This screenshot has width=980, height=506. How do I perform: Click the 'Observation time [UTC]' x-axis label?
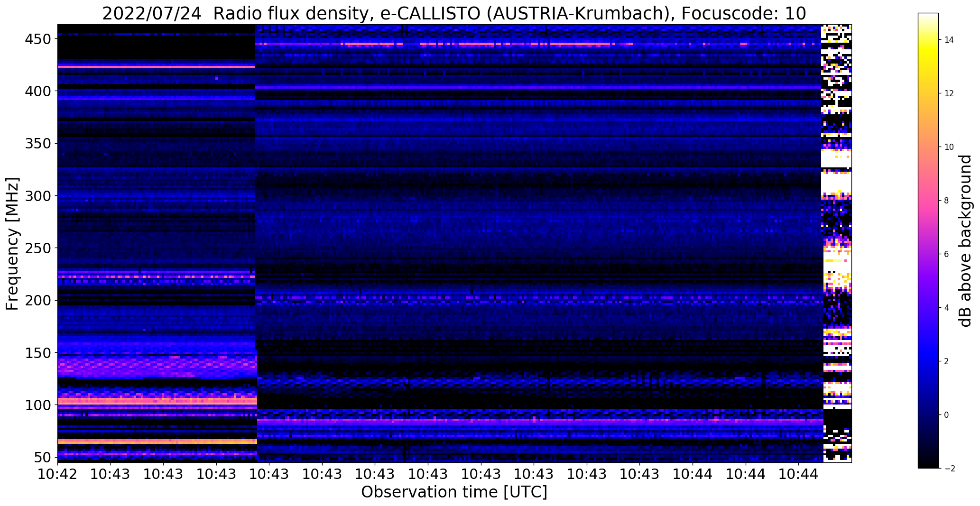454,492
